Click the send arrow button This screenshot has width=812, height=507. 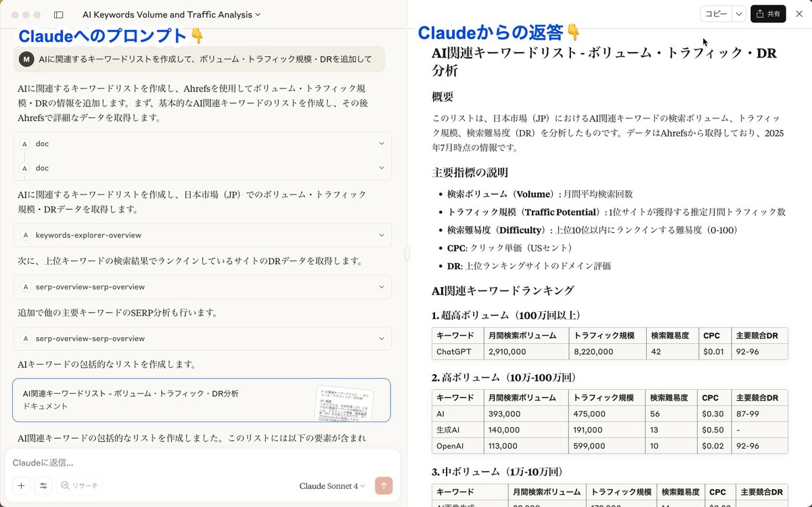[x=383, y=485]
